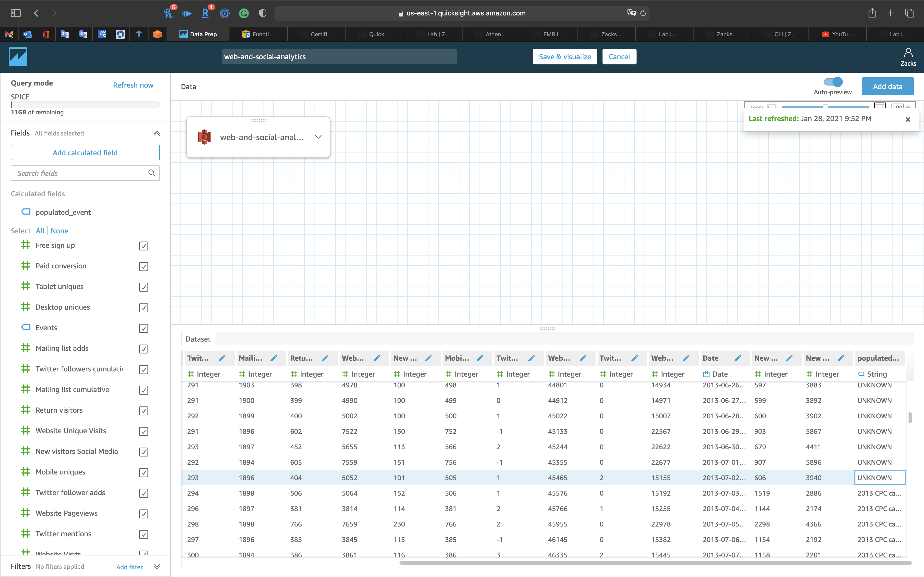Screen dimensions: 924x577
Task: Toggle the Auto-preview switch
Action: click(x=833, y=82)
